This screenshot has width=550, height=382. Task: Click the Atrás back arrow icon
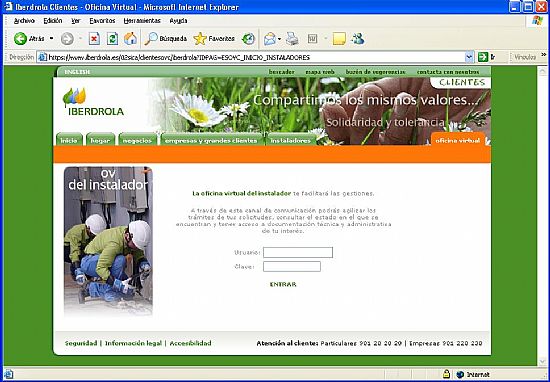(20, 39)
